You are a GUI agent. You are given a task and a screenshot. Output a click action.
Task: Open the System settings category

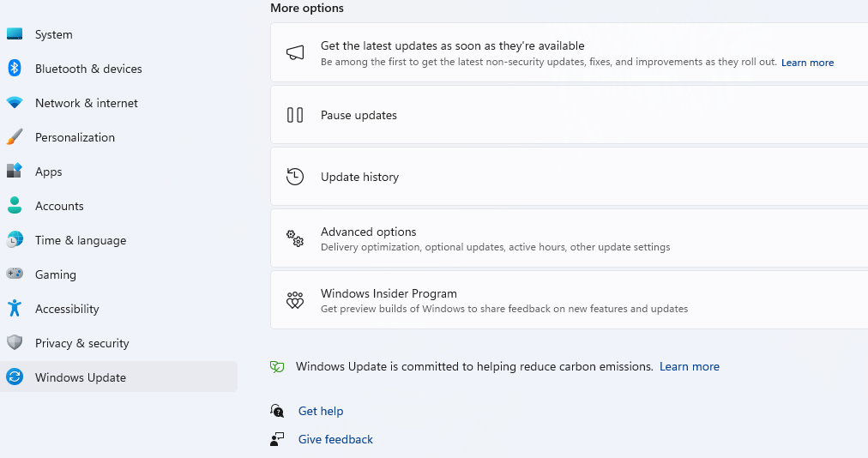tap(53, 34)
